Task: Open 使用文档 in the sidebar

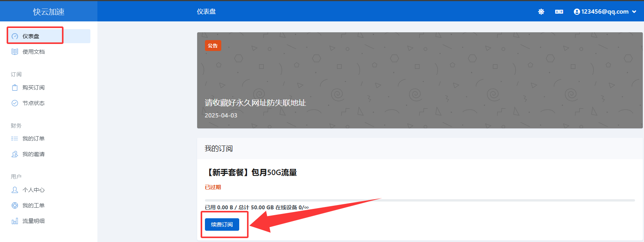Action: [49, 52]
